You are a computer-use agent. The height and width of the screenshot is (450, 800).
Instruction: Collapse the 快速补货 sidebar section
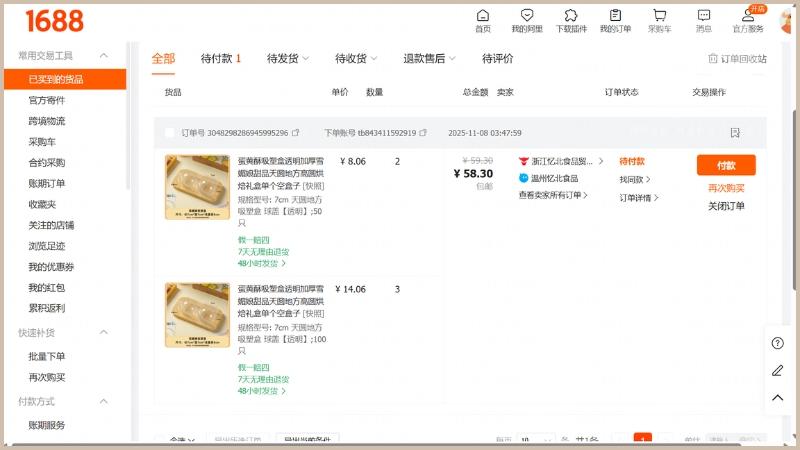click(104, 333)
